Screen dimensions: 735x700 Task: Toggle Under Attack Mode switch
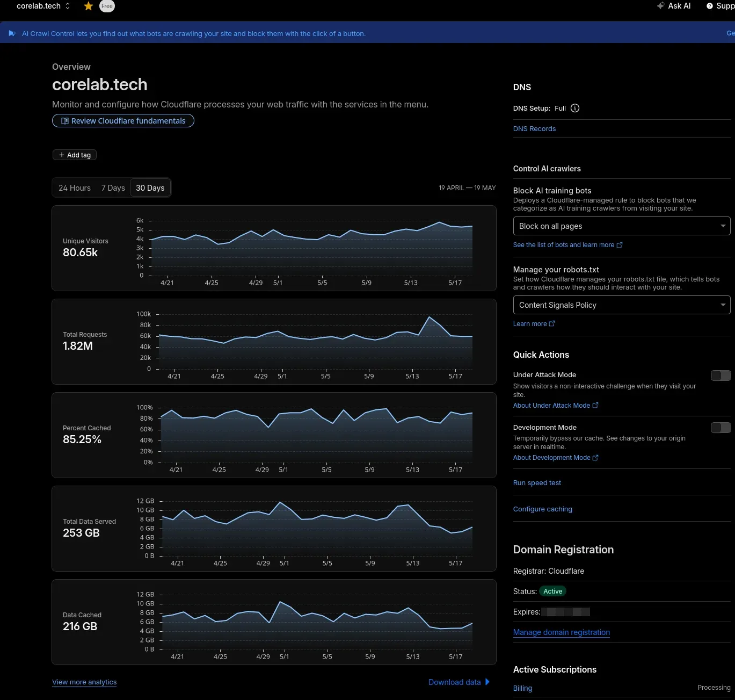(721, 376)
